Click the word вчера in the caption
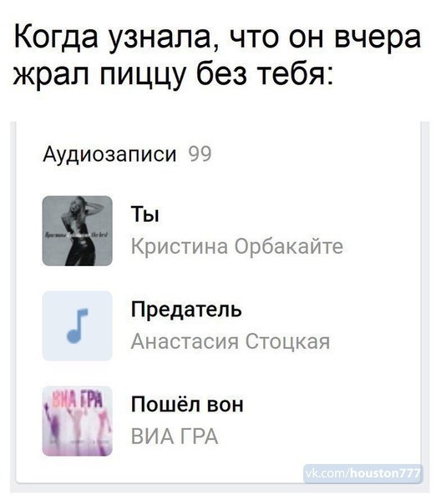This screenshot has height=504, width=441. pos(378,37)
